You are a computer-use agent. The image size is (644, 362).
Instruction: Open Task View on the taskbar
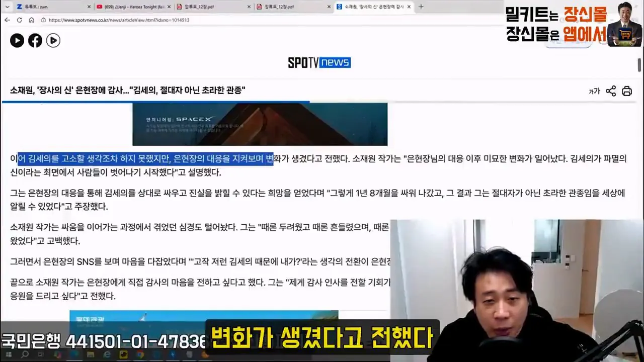click(x=41, y=355)
